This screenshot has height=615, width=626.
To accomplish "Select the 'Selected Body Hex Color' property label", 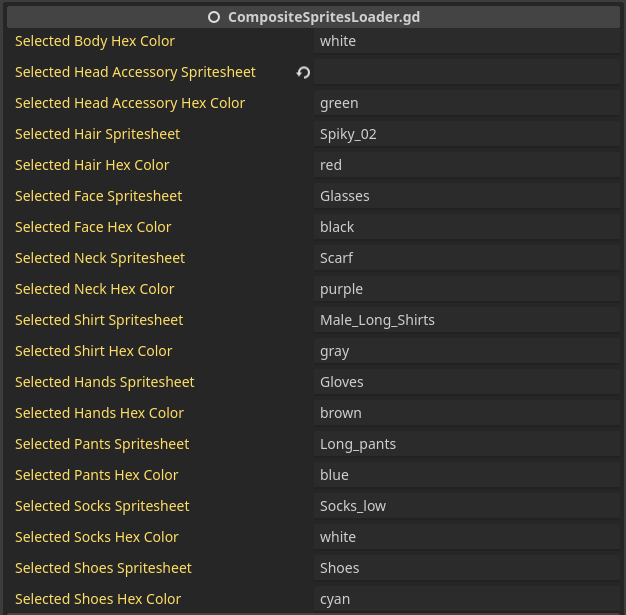I will 95,41.
